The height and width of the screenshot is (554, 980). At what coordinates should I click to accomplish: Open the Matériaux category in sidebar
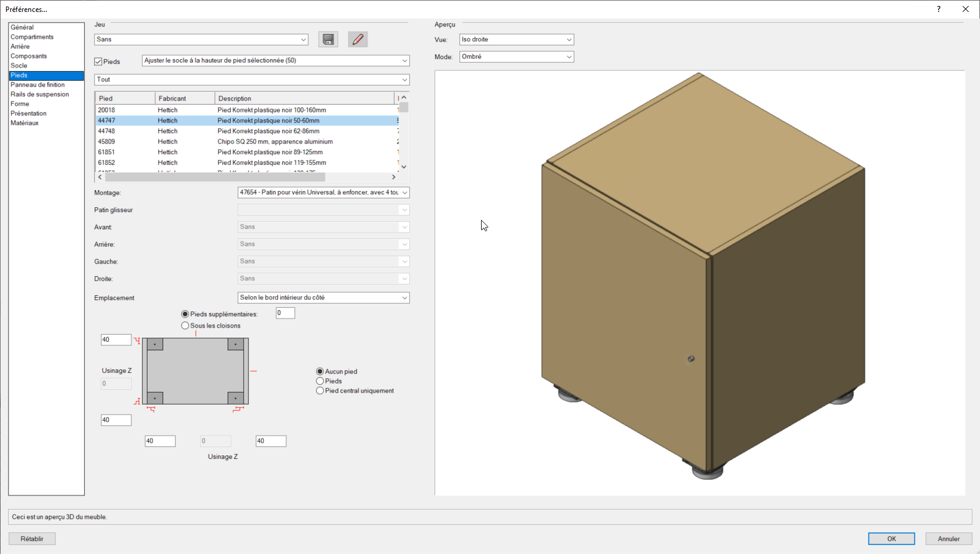24,123
